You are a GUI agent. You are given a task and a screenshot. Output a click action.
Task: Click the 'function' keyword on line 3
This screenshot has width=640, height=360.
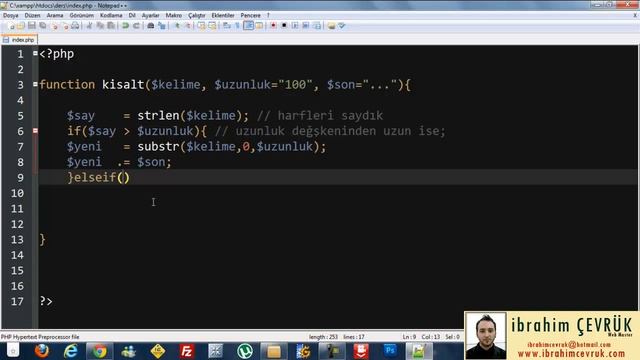67,84
